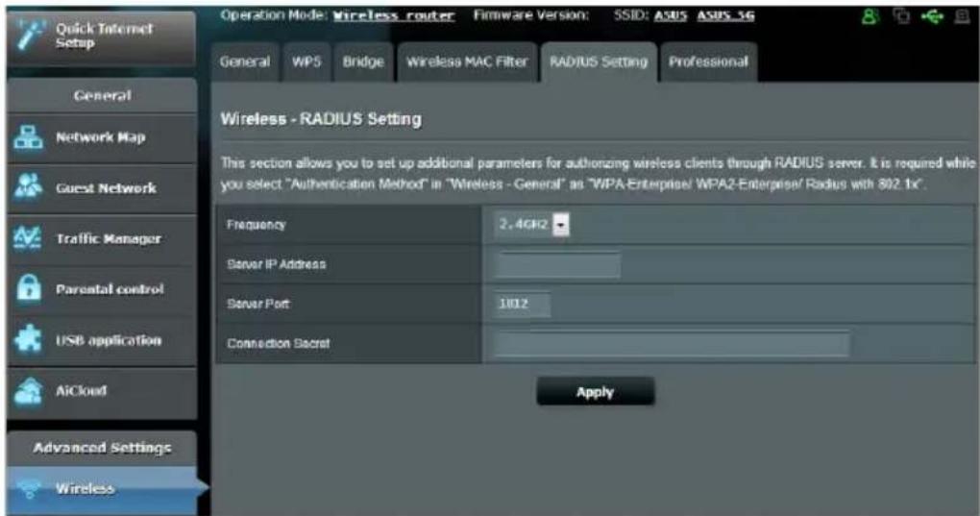Click the Connection Secret label
This screenshot has width=980, height=516.
click(278, 344)
